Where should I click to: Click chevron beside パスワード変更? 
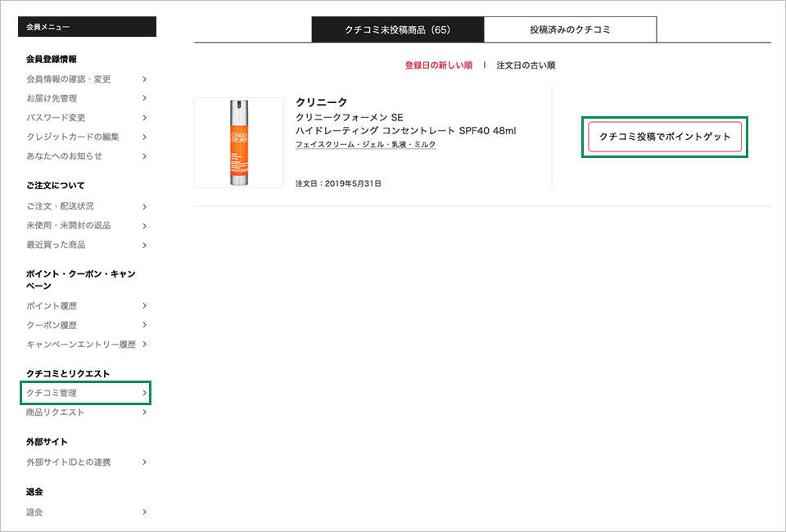[144, 118]
